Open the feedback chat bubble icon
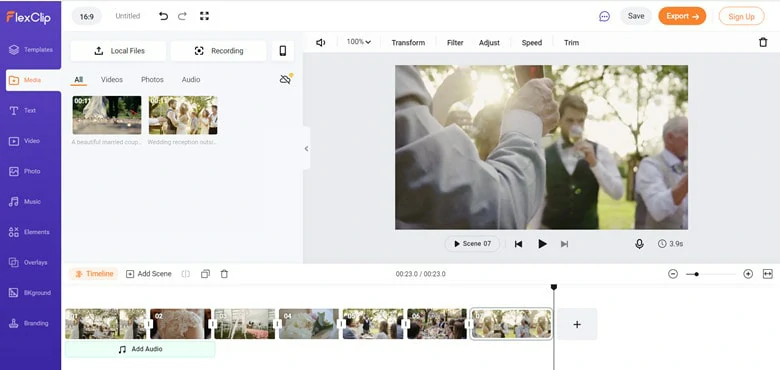780x370 pixels. [604, 16]
